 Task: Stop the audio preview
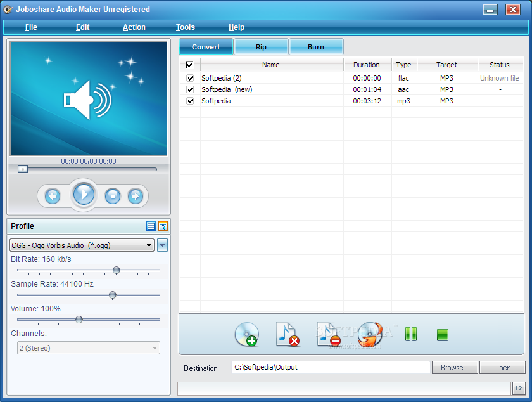113,196
